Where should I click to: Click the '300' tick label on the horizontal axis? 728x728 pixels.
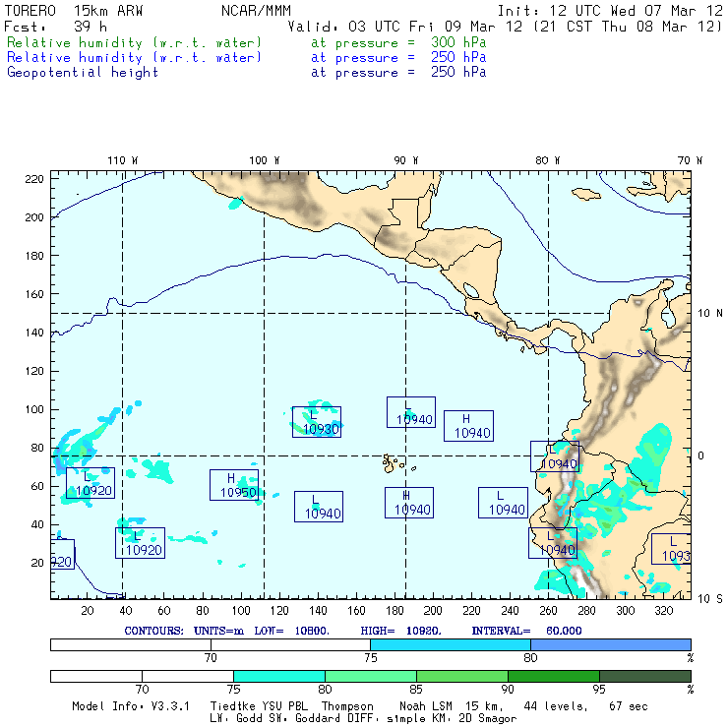(626, 611)
